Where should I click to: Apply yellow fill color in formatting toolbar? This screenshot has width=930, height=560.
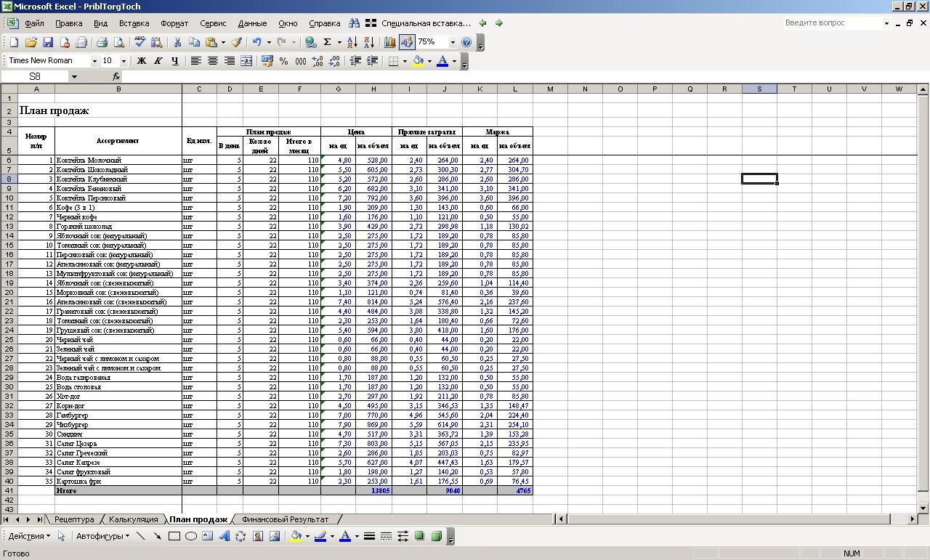pos(418,61)
